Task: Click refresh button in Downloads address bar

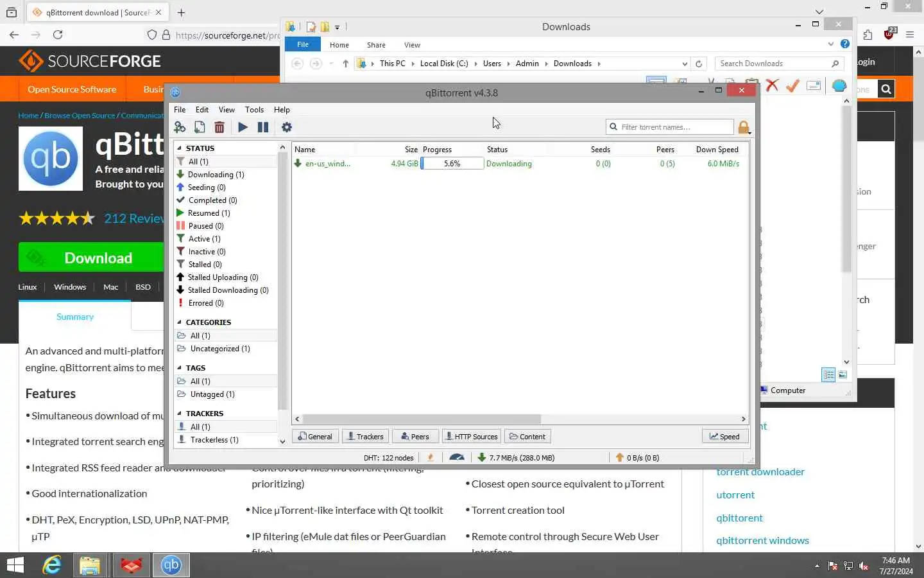Action: pyautogui.click(x=699, y=64)
